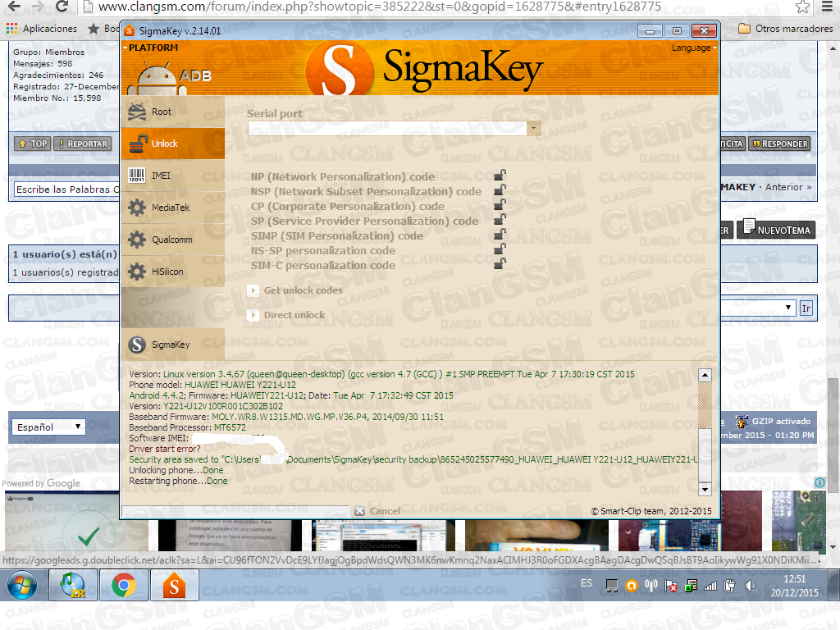The height and width of the screenshot is (630, 840).
Task: Click the Chrome back arrow
Action: [14, 7]
